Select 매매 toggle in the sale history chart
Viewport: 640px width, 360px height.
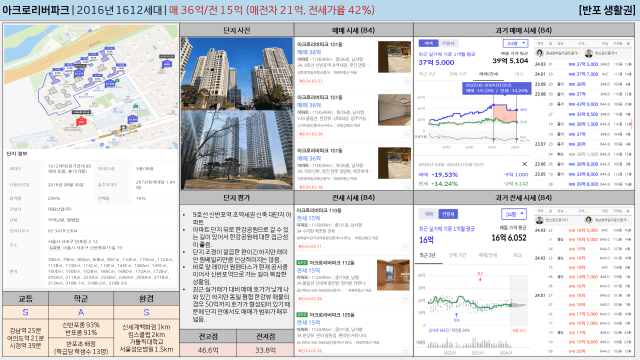pos(429,43)
